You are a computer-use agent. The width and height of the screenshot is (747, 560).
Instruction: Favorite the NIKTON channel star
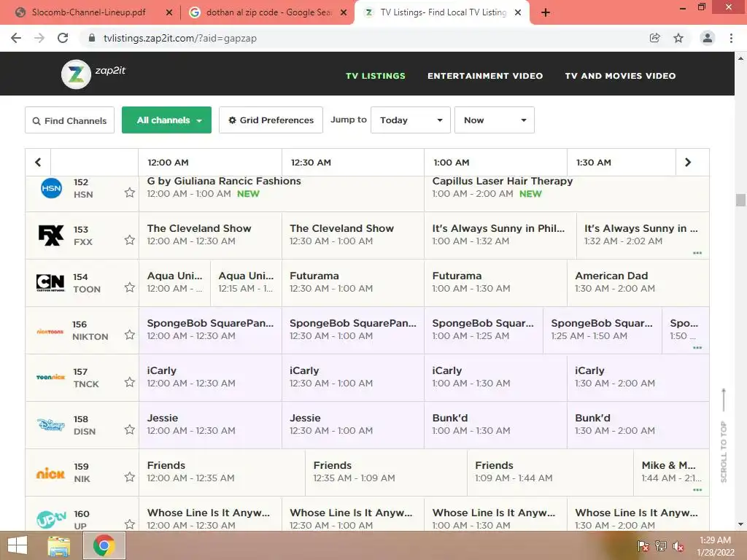(130, 335)
